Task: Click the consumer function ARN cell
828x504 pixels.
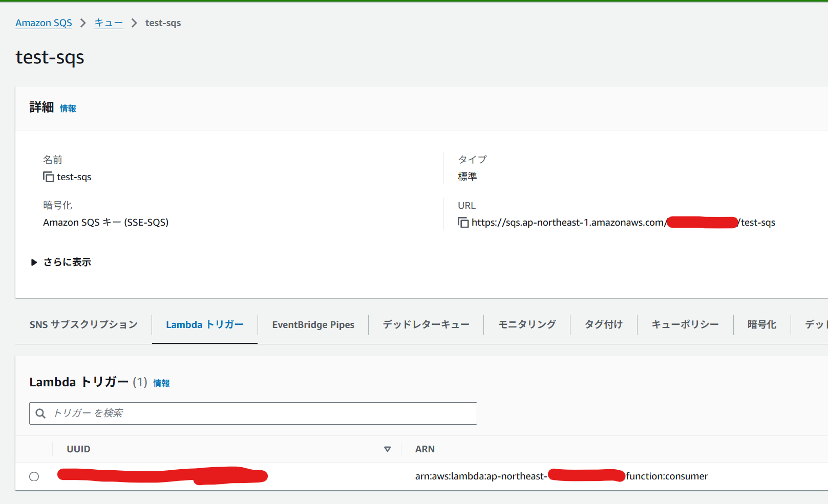Action: pyautogui.click(x=561, y=476)
